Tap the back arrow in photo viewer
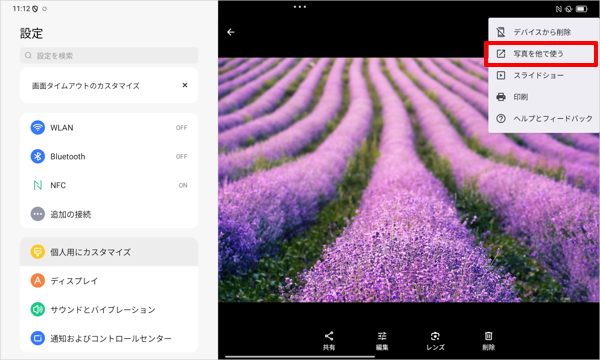The width and height of the screenshot is (600, 360). (231, 32)
